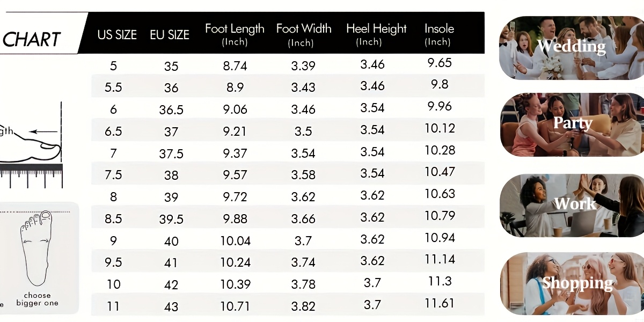The height and width of the screenshot is (322, 644).
Task: Click the Insole column header
Action: [x=439, y=34]
